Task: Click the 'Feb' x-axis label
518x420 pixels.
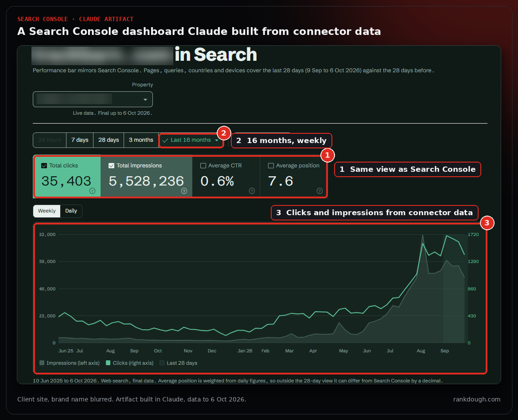Action: (265, 351)
